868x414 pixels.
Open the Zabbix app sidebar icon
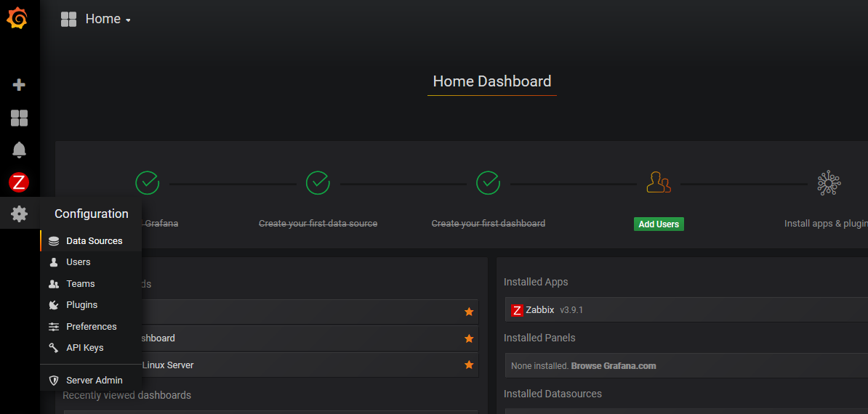coord(20,182)
